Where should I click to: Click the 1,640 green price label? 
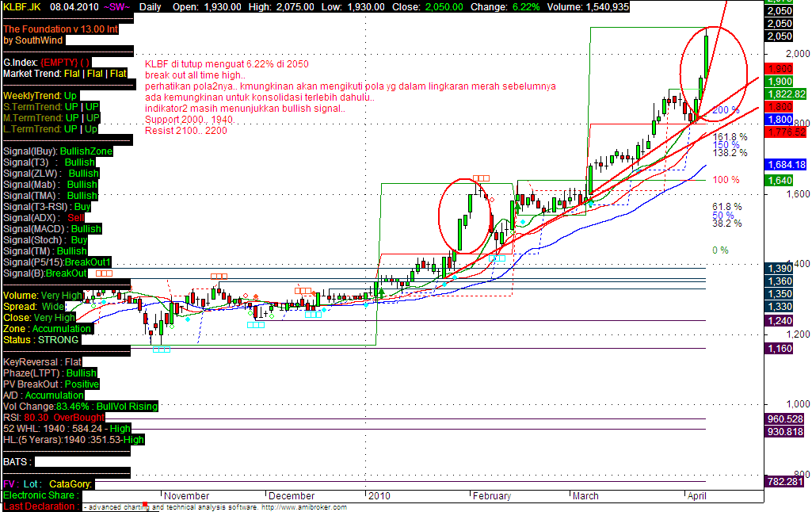point(780,181)
